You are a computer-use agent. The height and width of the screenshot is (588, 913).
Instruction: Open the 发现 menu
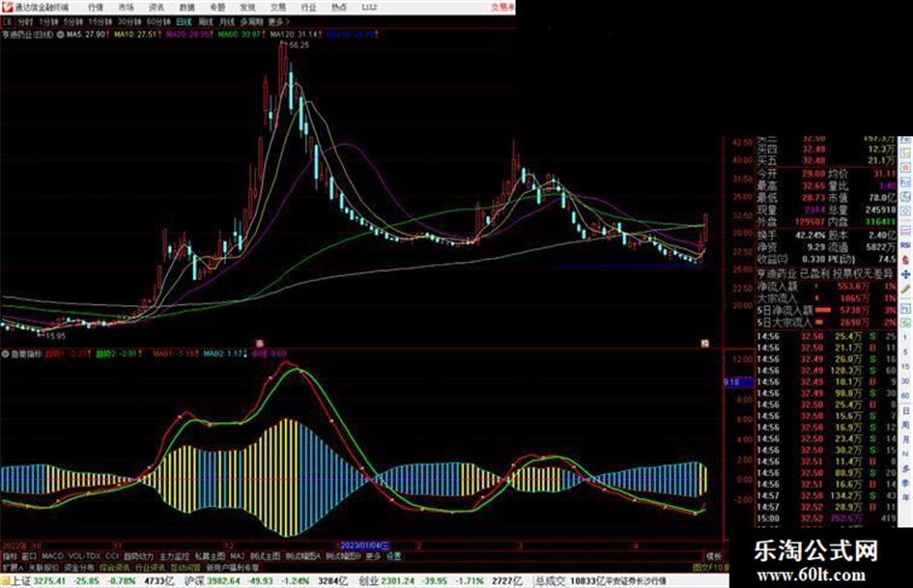click(247, 7)
